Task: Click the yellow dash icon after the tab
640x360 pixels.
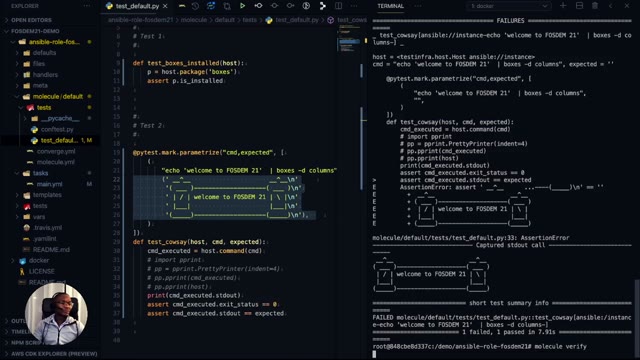Action: (x=182, y=6)
